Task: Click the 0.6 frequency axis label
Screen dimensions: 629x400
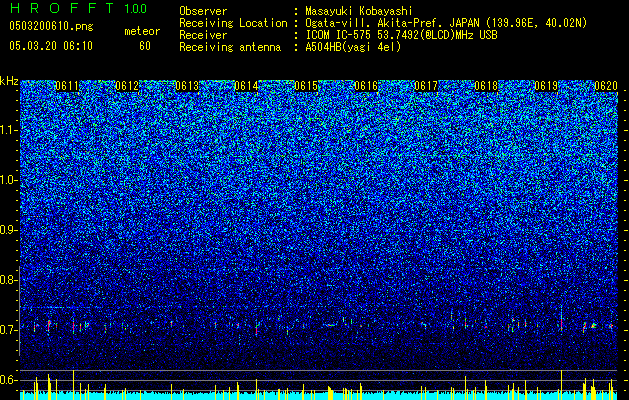Action: coord(8,380)
